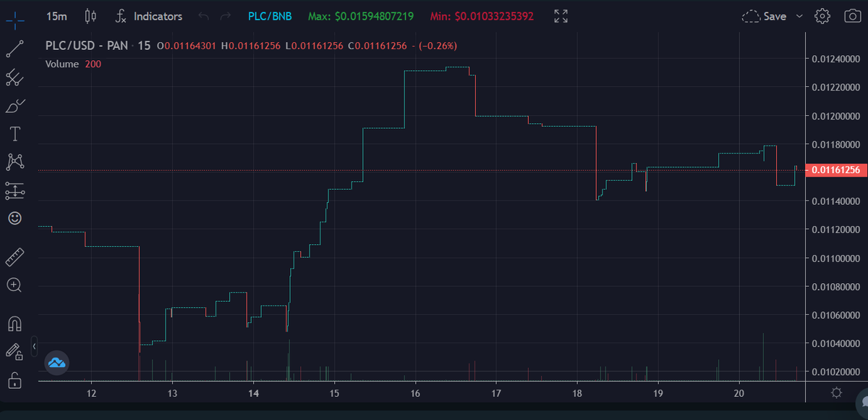Open time axis settings gear

(x=837, y=392)
